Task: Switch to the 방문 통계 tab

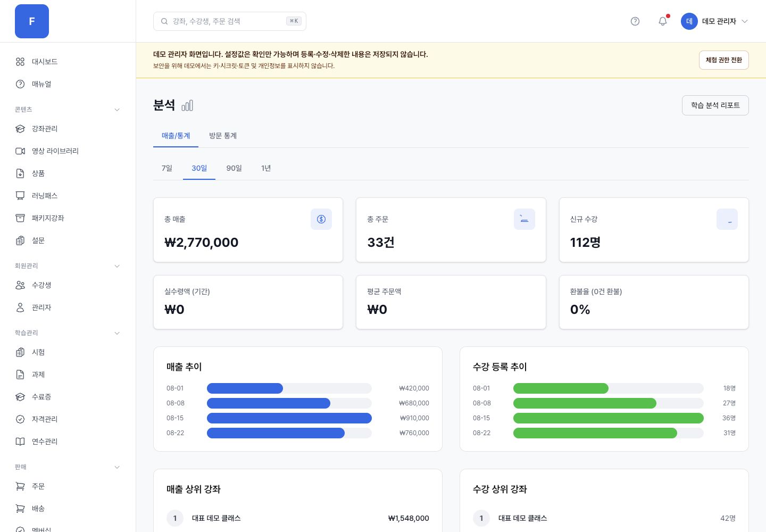Action: pos(223,136)
